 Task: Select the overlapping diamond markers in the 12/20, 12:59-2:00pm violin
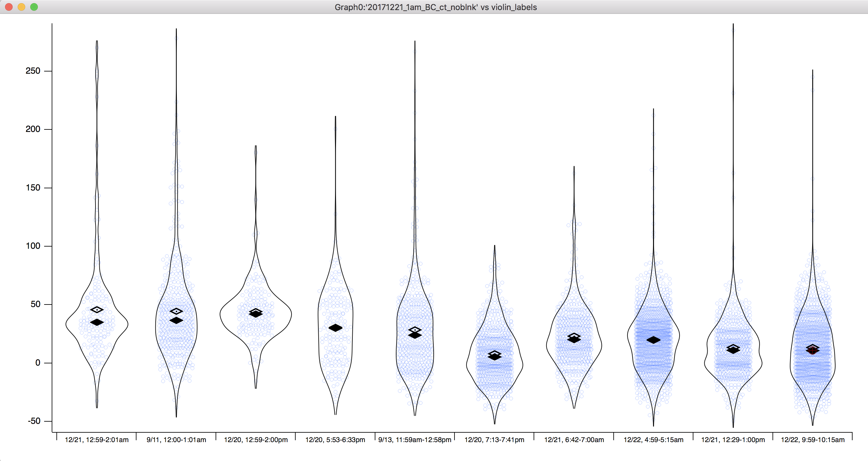256,312
